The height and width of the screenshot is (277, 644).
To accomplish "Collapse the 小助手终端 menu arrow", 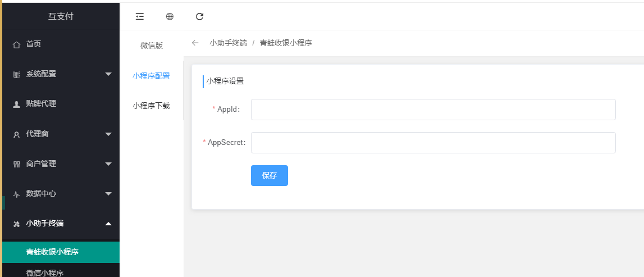I will coord(108,224).
